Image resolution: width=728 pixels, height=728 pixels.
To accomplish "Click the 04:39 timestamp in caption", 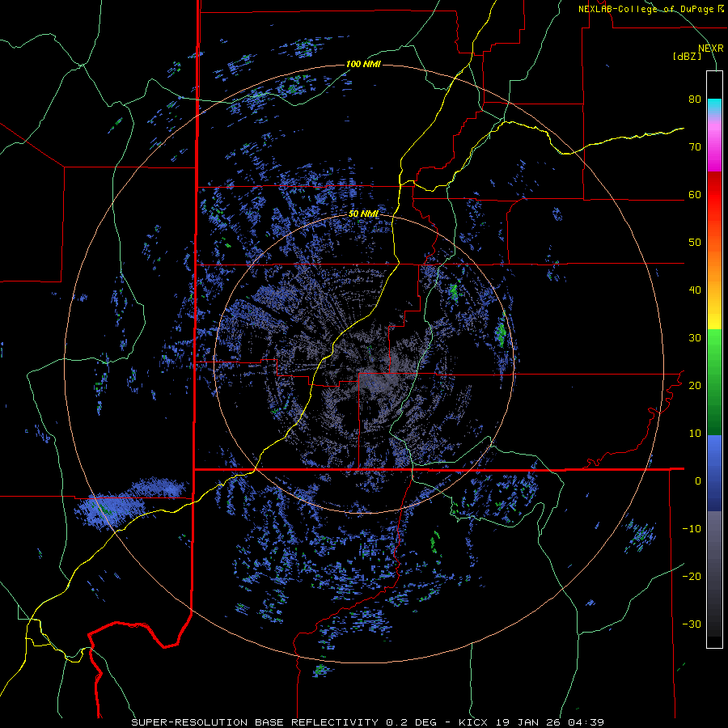I will pyautogui.click(x=585, y=722).
